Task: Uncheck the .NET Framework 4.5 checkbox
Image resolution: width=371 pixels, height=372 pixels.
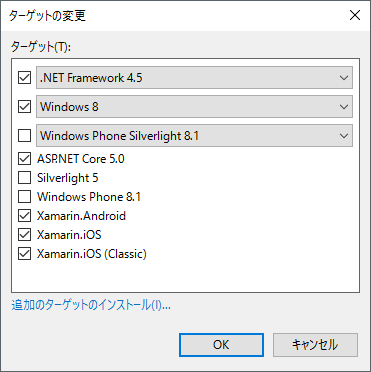Action: pos(24,78)
